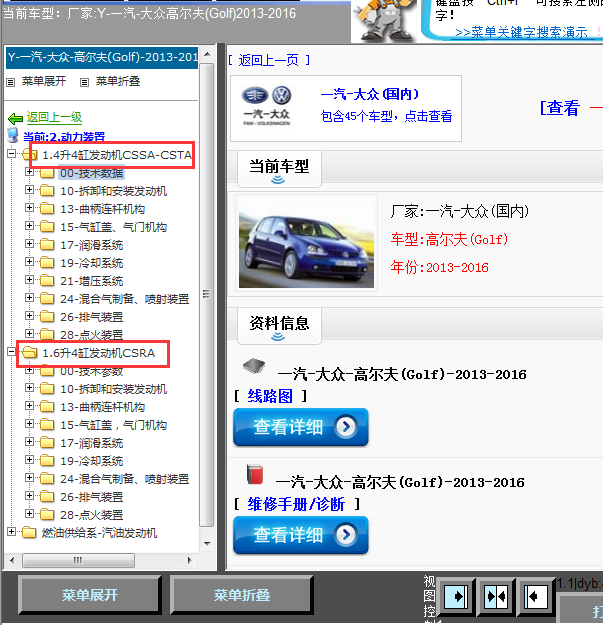
Task: Select 26-排气装置 under 1.6升 engine
Action: tap(92, 497)
